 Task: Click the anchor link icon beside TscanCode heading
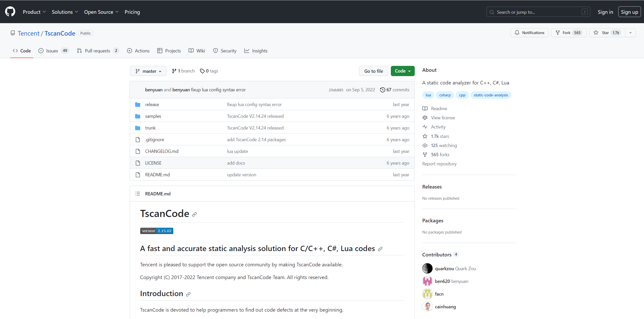tap(194, 214)
